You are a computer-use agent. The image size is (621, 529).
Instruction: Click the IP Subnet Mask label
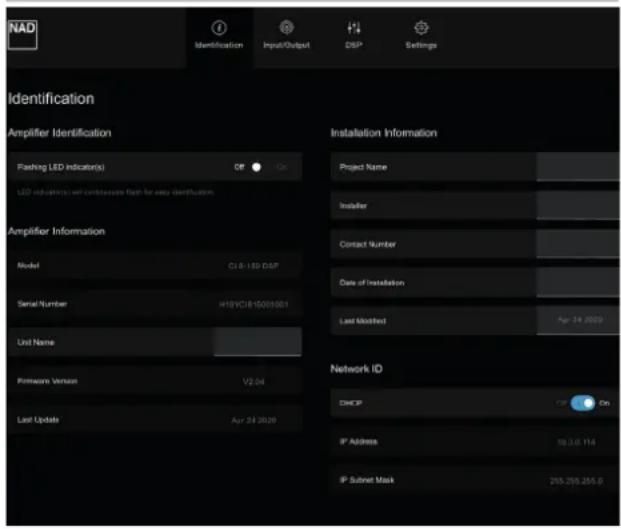coord(367,480)
